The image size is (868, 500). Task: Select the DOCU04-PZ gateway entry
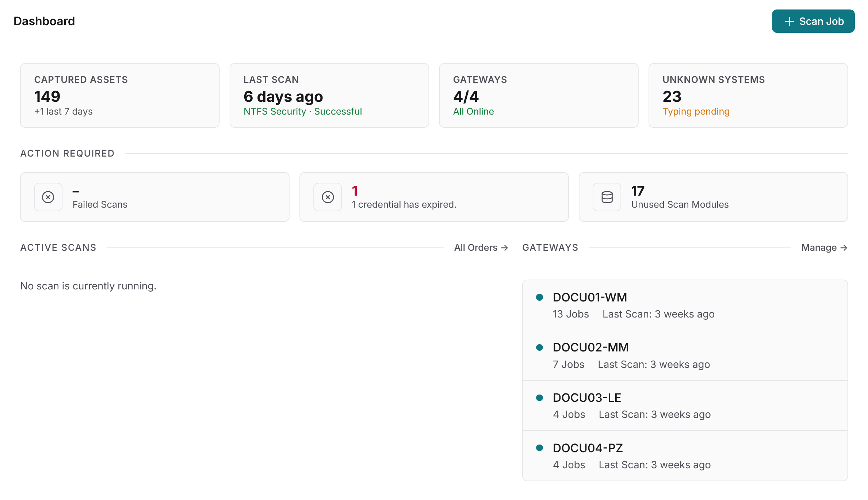685,456
